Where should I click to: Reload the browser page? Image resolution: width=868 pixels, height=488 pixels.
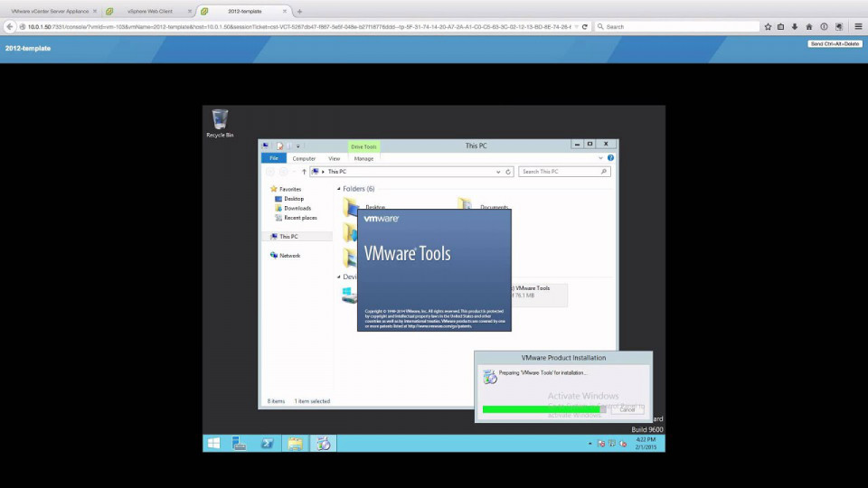point(585,26)
